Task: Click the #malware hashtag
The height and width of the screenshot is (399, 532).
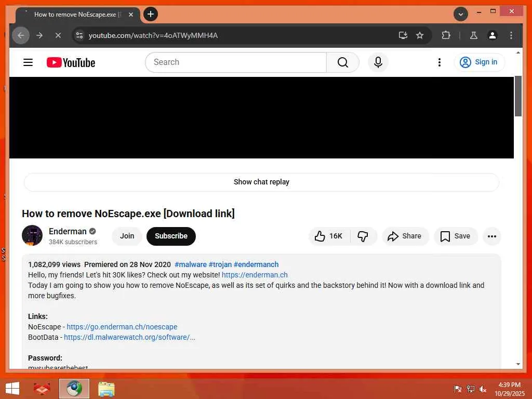Action: (190, 264)
